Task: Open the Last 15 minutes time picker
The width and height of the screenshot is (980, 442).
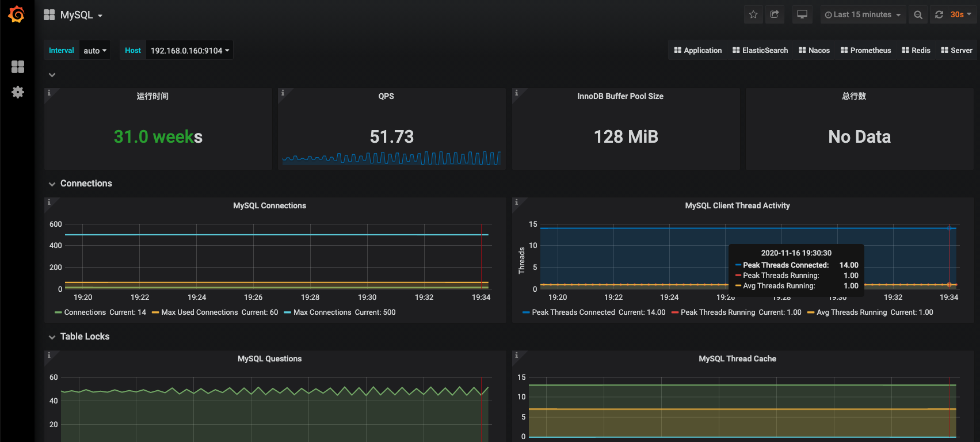Action: point(863,14)
